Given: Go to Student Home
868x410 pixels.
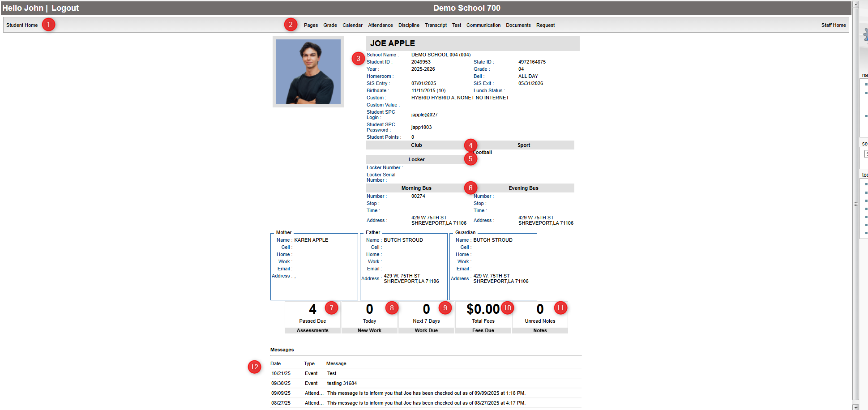Looking at the screenshot, I should pos(22,25).
